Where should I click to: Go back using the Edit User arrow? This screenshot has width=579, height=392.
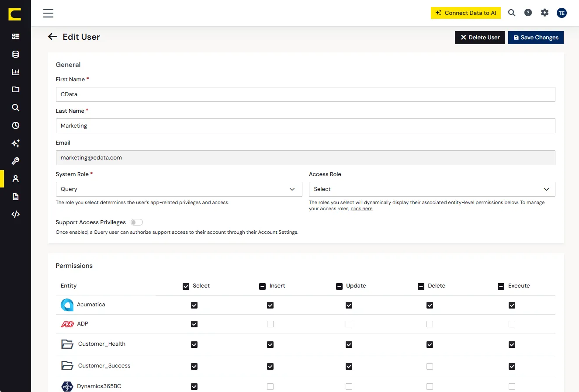(52, 37)
